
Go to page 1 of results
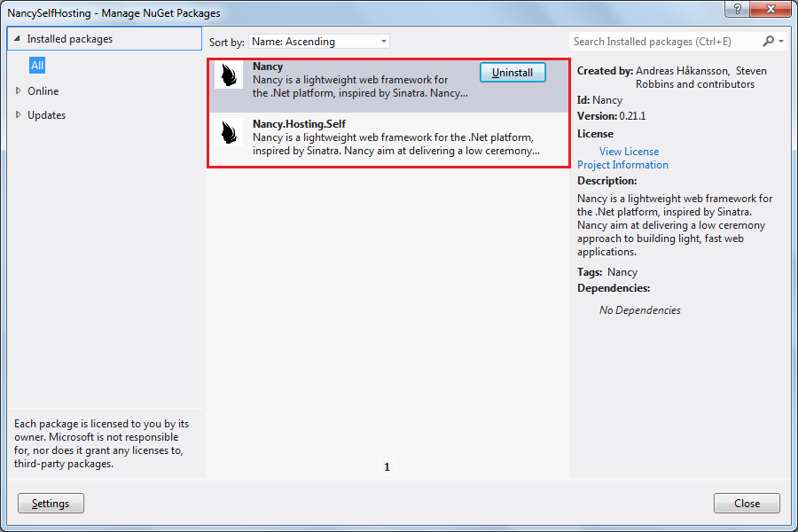(387, 467)
